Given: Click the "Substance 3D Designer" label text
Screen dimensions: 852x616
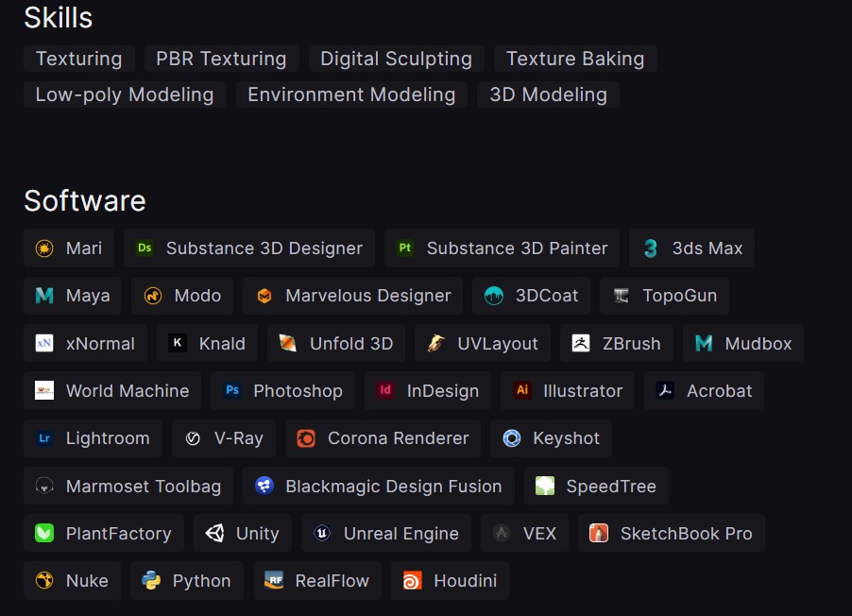Looking at the screenshot, I should click(264, 248).
